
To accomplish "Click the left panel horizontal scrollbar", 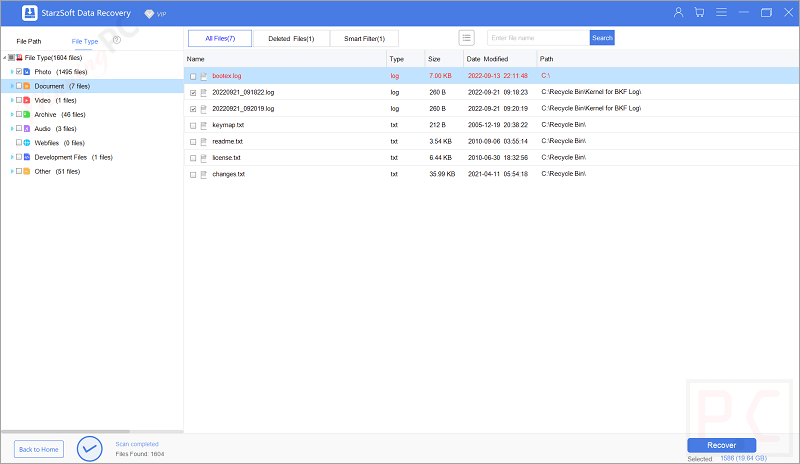I will [x=65, y=431].
